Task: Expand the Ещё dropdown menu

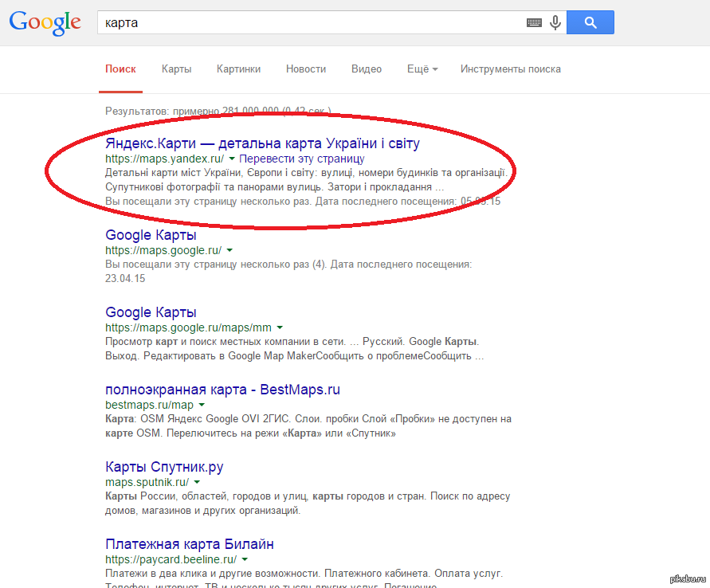Action: [x=422, y=69]
